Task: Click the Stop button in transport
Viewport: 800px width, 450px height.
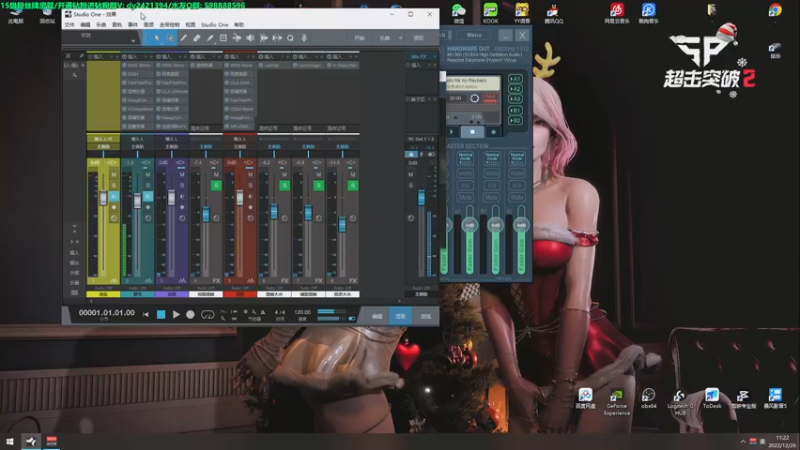Action: (x=161, y=315)
